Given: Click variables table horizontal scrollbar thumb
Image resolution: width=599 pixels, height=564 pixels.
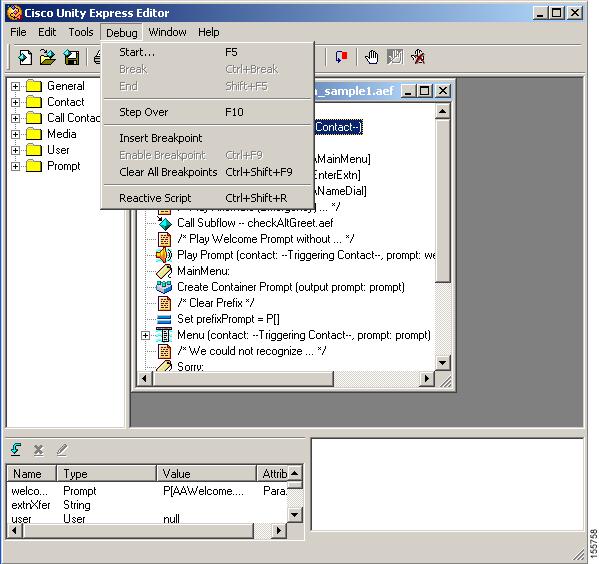Looking at the screenshot, I should (138, 531).
